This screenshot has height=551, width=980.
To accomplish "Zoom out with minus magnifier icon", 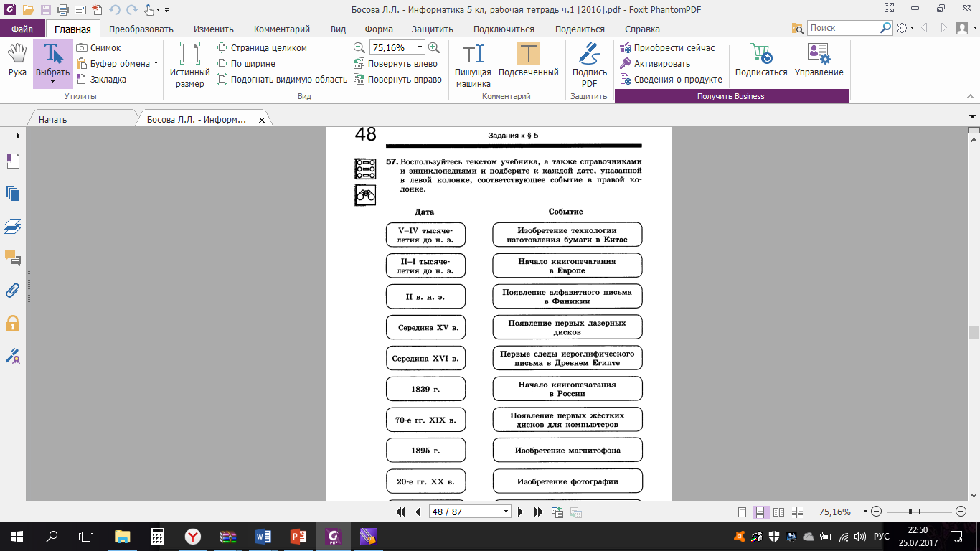I will coord(359,47).
